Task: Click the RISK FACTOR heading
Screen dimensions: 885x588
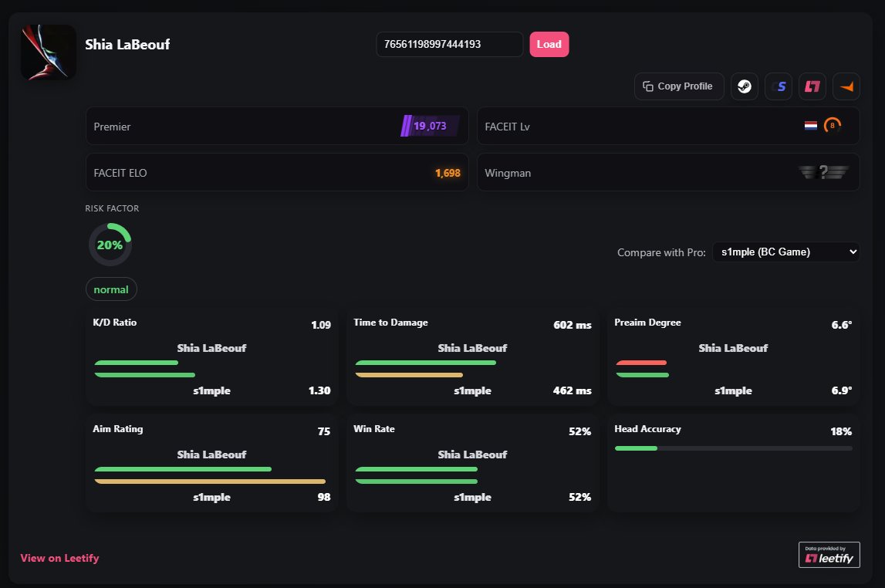Action: click(112, 208)
